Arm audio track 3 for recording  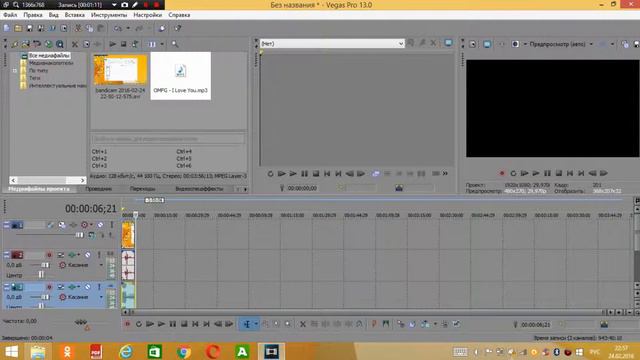click(x=49, y=287)
